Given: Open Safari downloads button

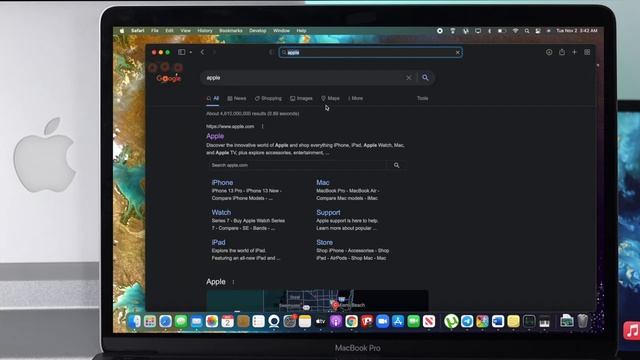Looking at the screenshot, I should tap(549, 52).
